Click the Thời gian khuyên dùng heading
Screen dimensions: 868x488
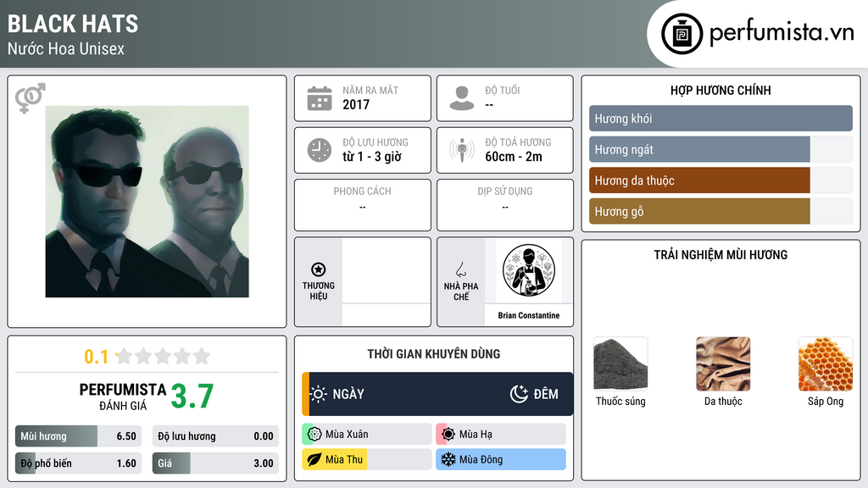(434, 354)
